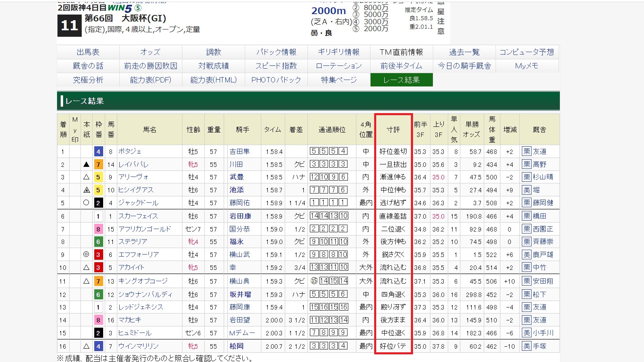Open horse ヒシイグアス details
Image resolution: width=644 pixels, height=362 pixels.
click(136, 190)
